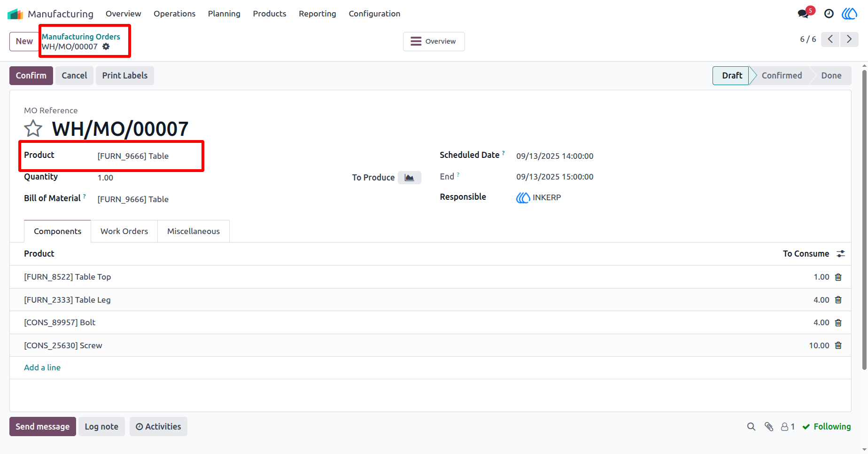Open the top Overview menu
The width and height of the screenshot is (868, 454).
123,14
